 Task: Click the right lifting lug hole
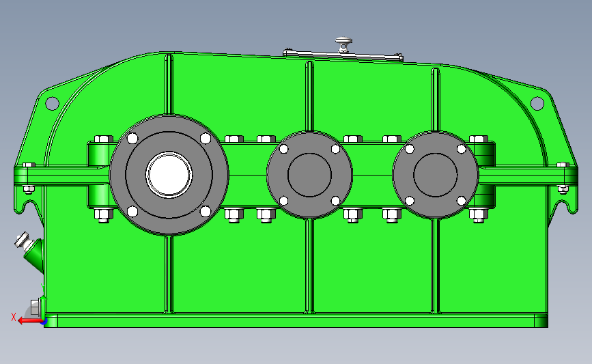pos(537,103)
